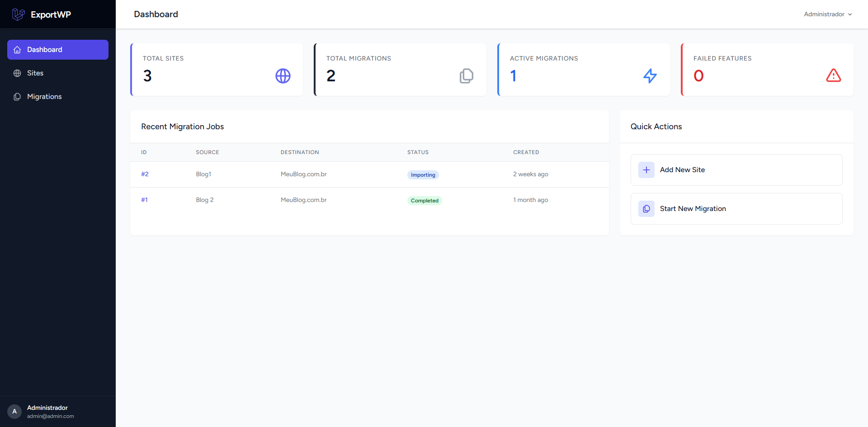Click the Failed Features value 0
This screenshot has height=427, width=868.
tap(698, 76)
